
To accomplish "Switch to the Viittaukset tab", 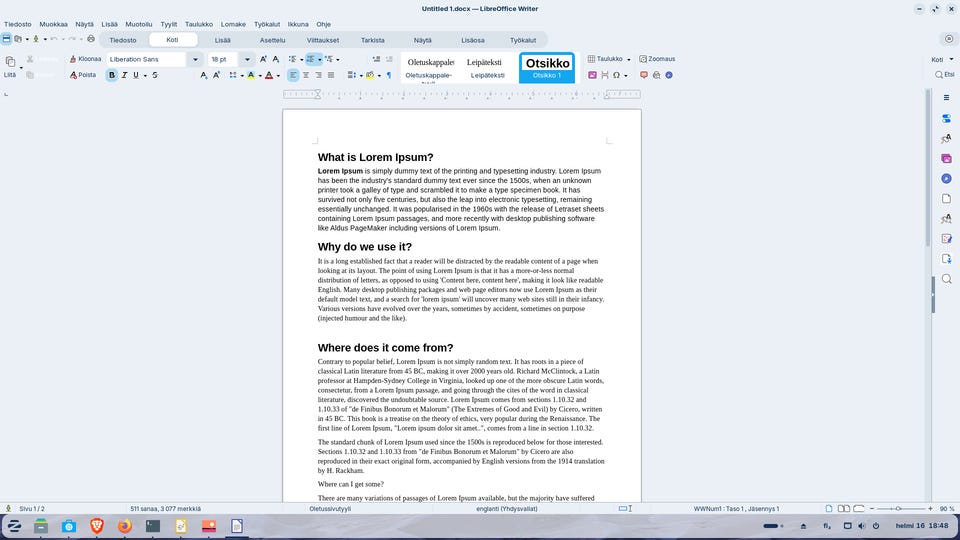I will [x=323, y=40].
